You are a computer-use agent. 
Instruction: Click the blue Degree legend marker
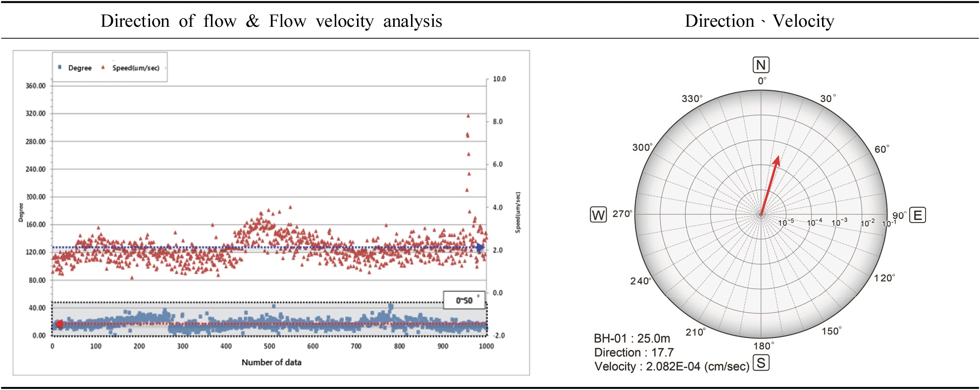[60, 67]
